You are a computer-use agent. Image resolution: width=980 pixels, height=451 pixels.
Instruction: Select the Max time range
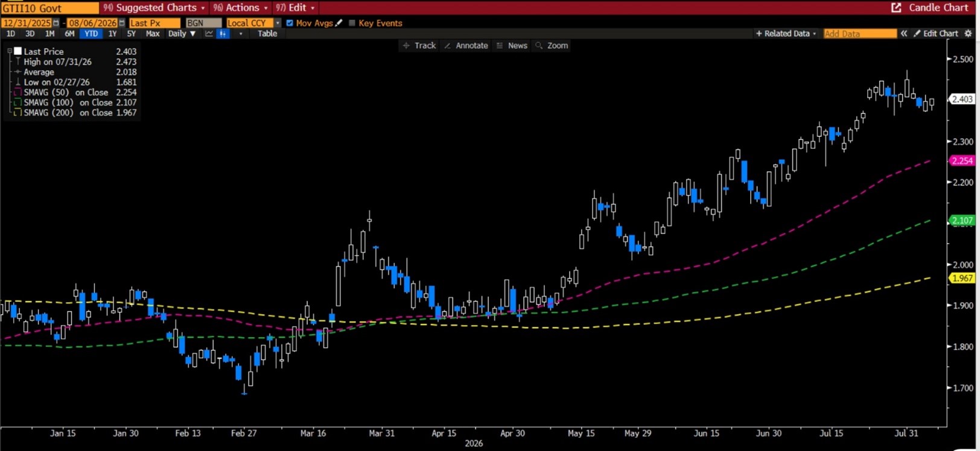pyautogui.click(x=153, y=34)
